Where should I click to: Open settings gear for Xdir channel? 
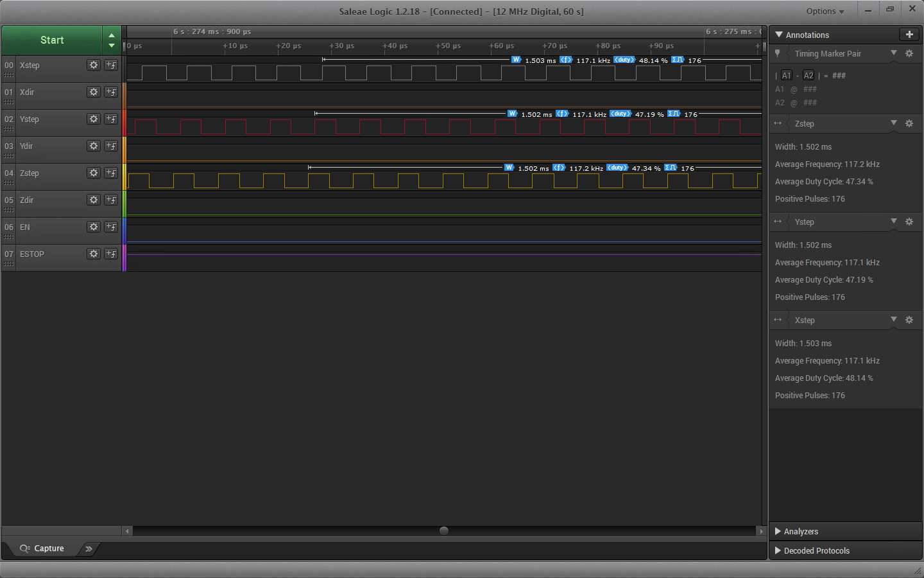(94, 92)
